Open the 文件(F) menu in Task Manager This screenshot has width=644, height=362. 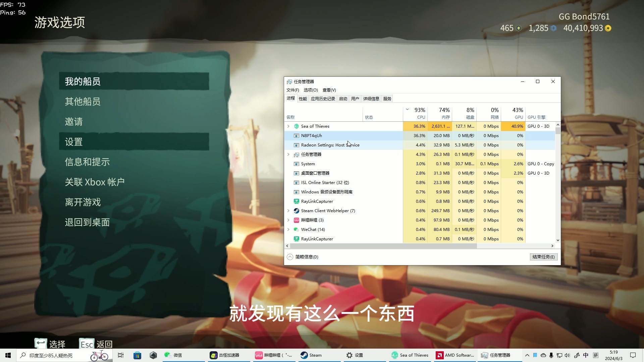[x=292, y=90]
